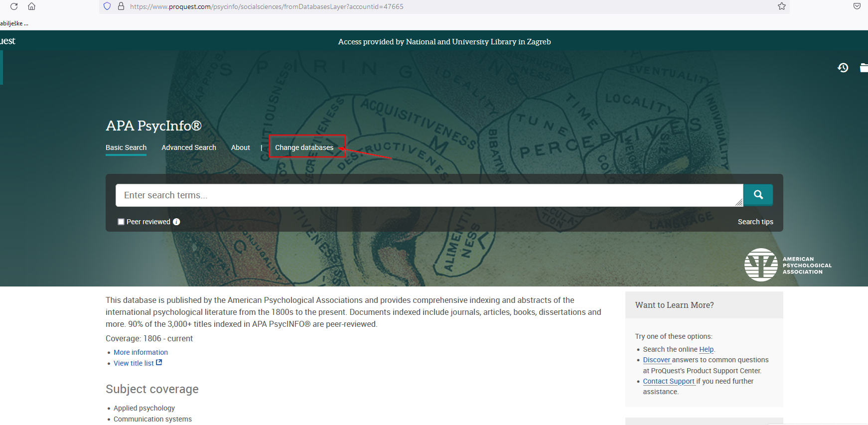The width and height of the screenshot is (868, 425).
Task: Open the Pocket save icon in the toolbar
Action: coord(857,6)
